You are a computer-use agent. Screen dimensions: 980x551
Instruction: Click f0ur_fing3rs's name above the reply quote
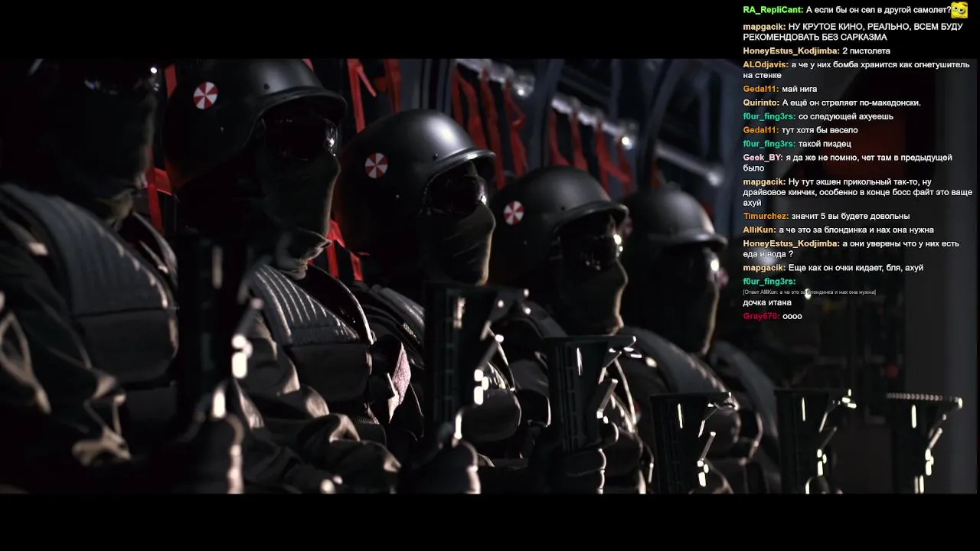point(769,282)
